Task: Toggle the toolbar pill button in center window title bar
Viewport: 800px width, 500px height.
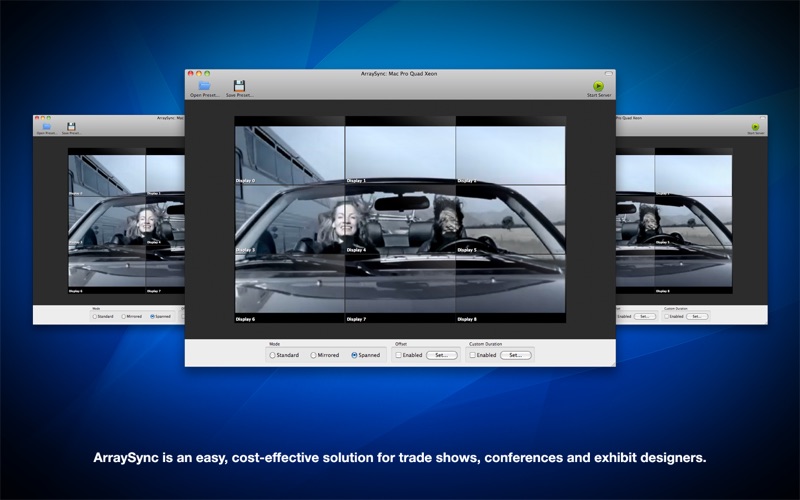Action: [608, 73]
